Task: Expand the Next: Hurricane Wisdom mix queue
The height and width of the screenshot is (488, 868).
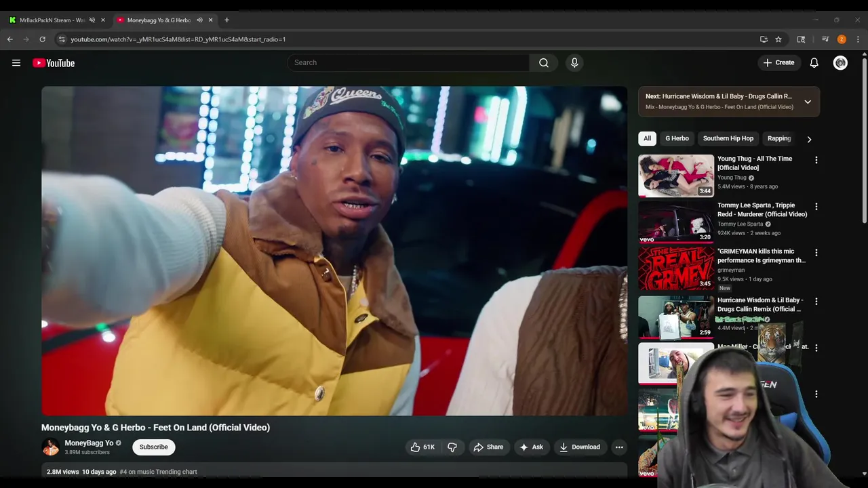Action: [x=808, y=102]
